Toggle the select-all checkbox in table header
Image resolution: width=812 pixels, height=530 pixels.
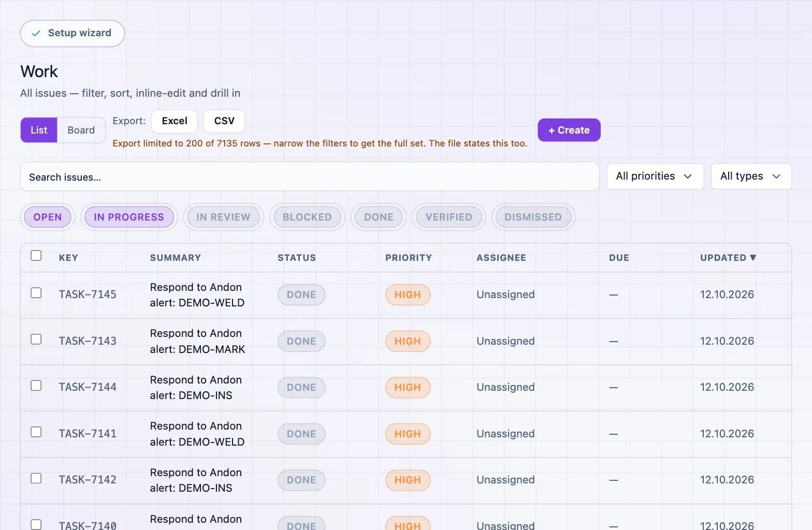click(x=36, y=255)
